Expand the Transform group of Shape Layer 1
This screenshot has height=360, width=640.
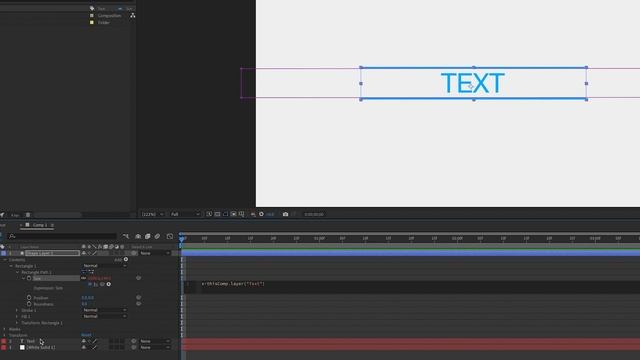(4, 335)
